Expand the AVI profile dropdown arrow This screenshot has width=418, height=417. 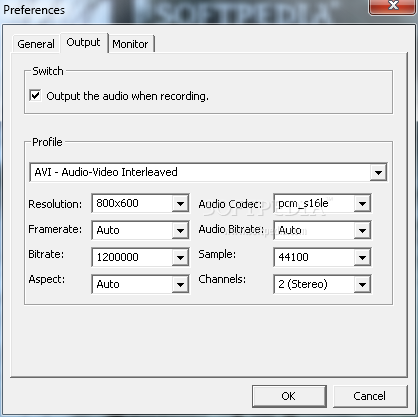[378, 172]
